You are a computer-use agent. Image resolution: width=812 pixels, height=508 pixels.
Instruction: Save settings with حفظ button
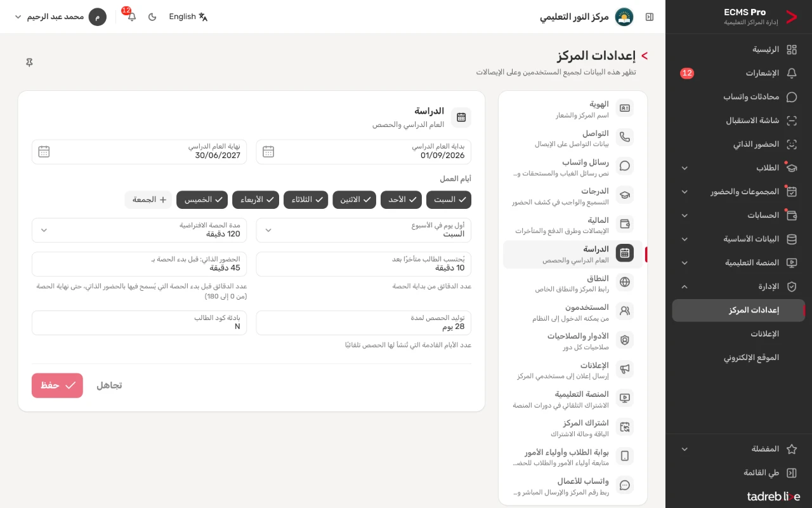pos(57,385)
